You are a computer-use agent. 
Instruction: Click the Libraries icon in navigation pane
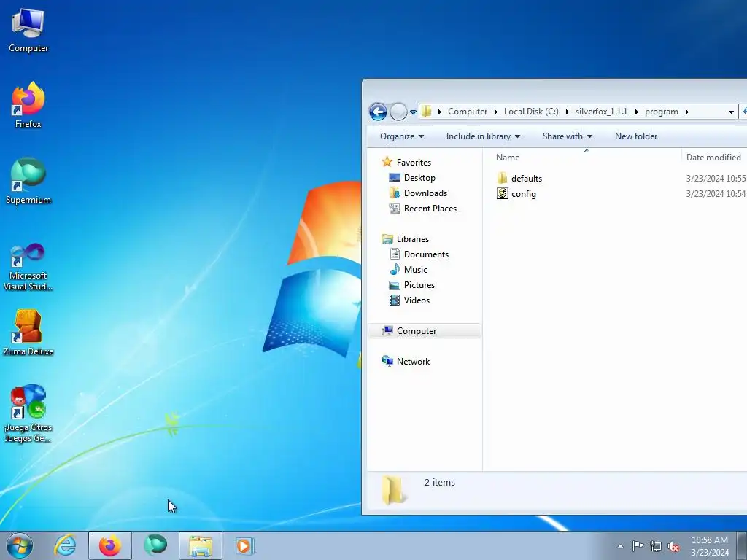(x=387, y=238)
